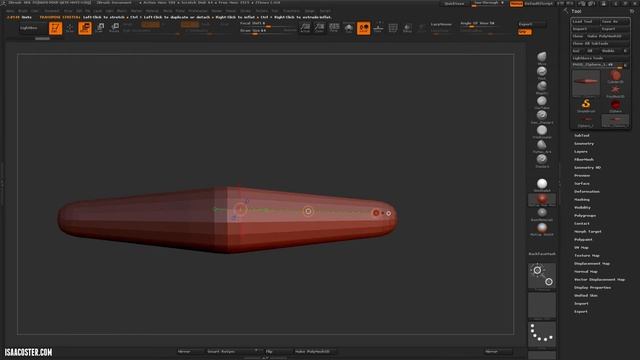Select the current ZSphere mesh large thumbnail
640x360 pixels.
point(586,82)
